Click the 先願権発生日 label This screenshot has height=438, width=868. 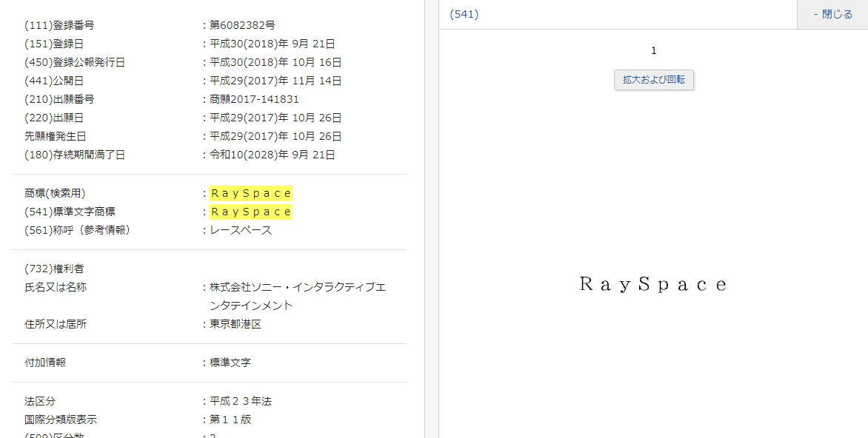(56, 136)
